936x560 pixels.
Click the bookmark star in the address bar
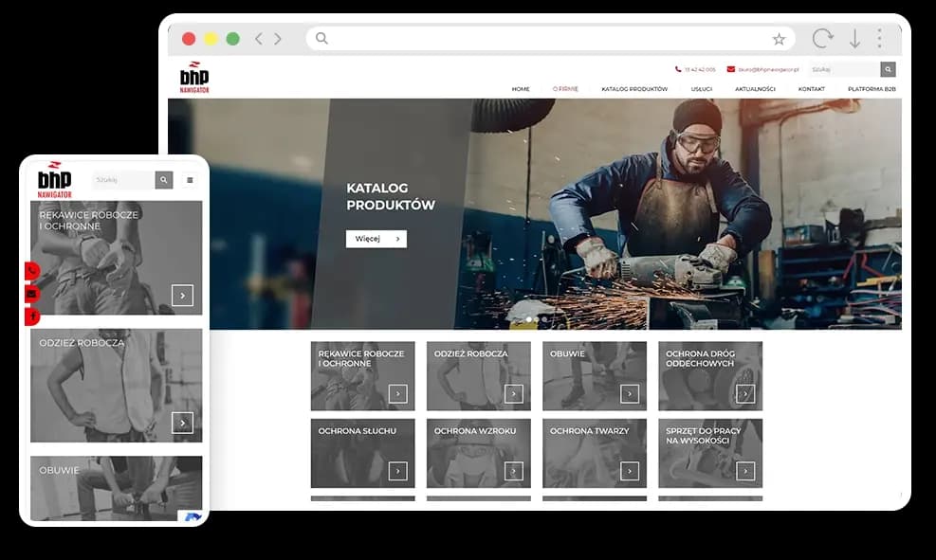point(779,39)
